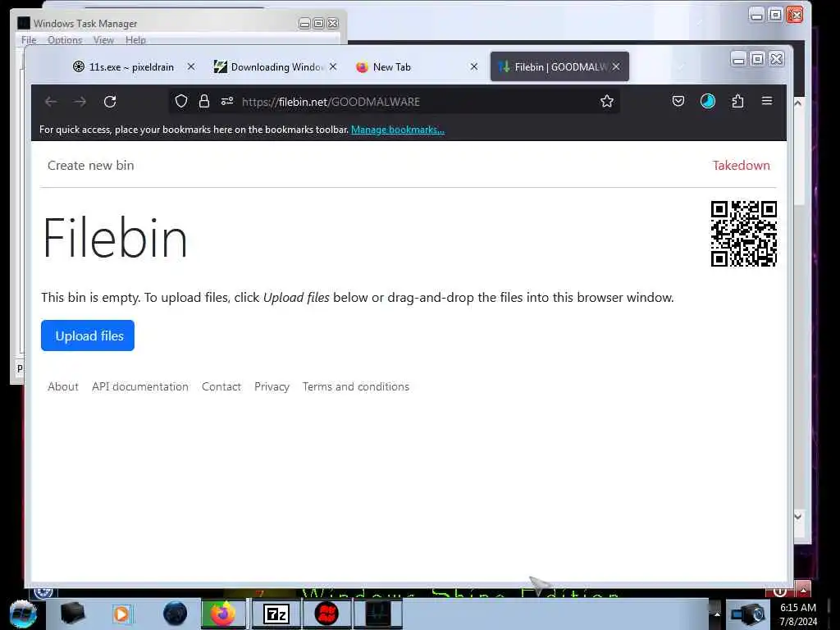Maximize the Firefox window
This screenshot has width=840, height=630.
(x=757, y=59)
